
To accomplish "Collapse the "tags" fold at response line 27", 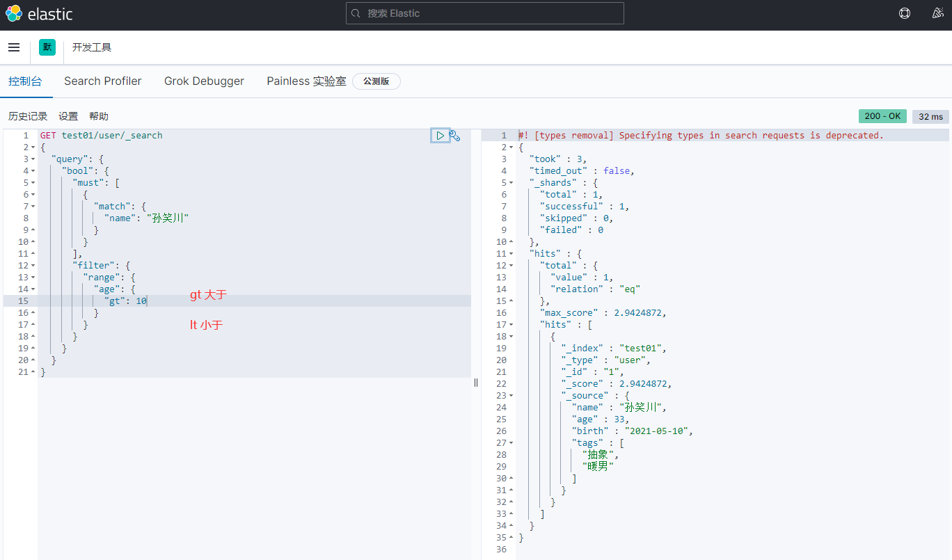I will (511, 443).
